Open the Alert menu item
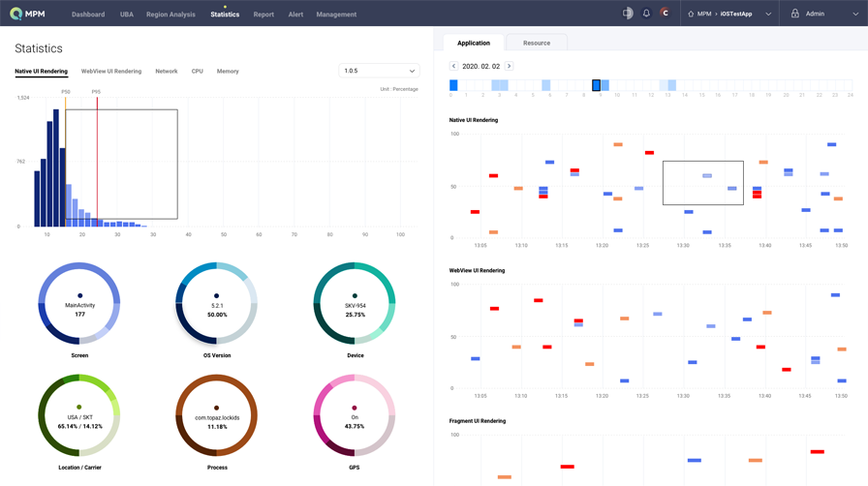The width and height of the screenshot is (868, 486). [x=295, y=15]
